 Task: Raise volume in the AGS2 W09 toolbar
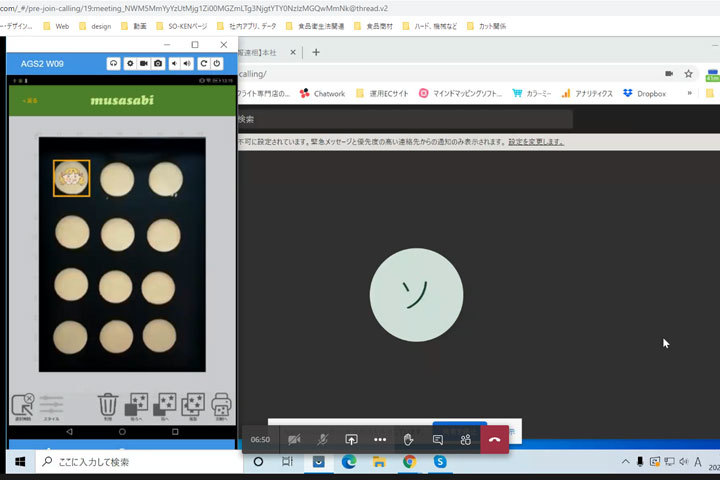(x=187, y=63)
